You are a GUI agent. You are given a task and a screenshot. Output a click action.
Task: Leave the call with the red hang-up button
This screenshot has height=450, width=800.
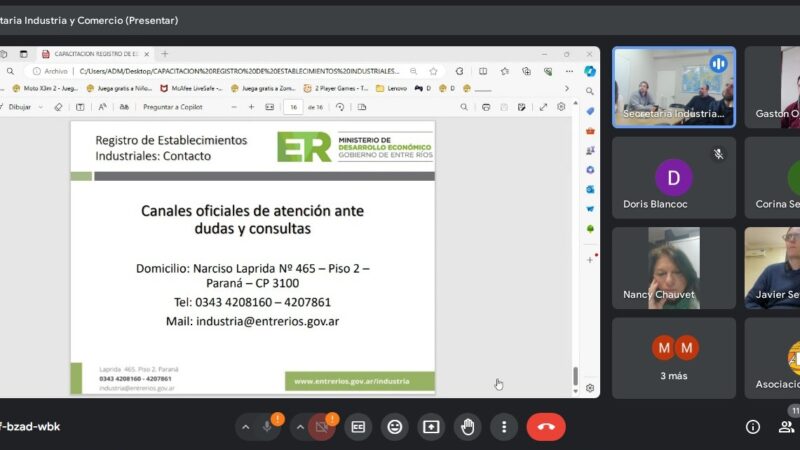pyautogui.click(x=546, y=427)
